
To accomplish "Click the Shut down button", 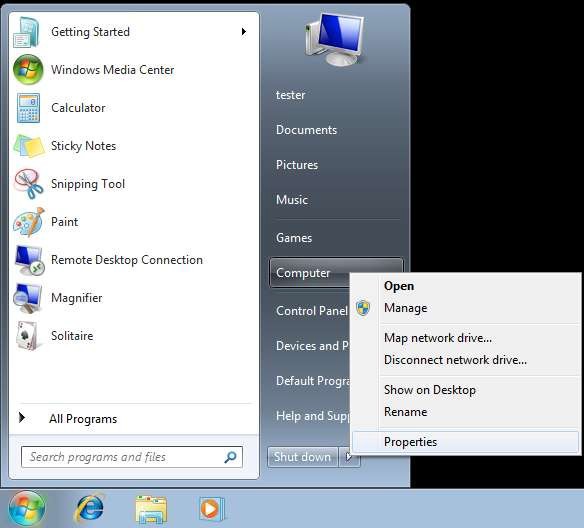I will click(302, 457).
